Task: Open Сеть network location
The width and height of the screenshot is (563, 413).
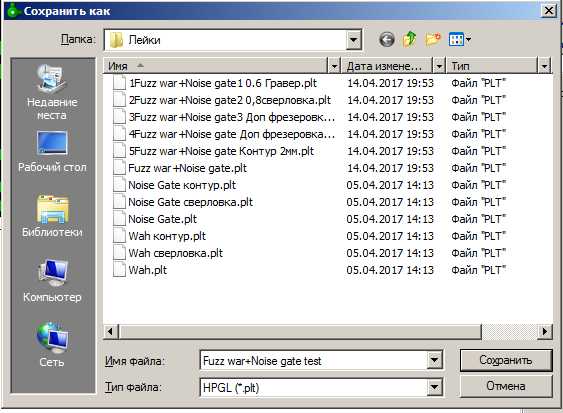Action: click(x=52, y=345)
